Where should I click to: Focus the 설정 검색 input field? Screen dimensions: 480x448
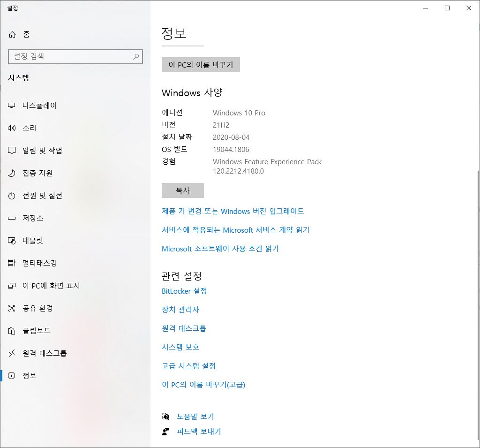(x=75, y=57)
